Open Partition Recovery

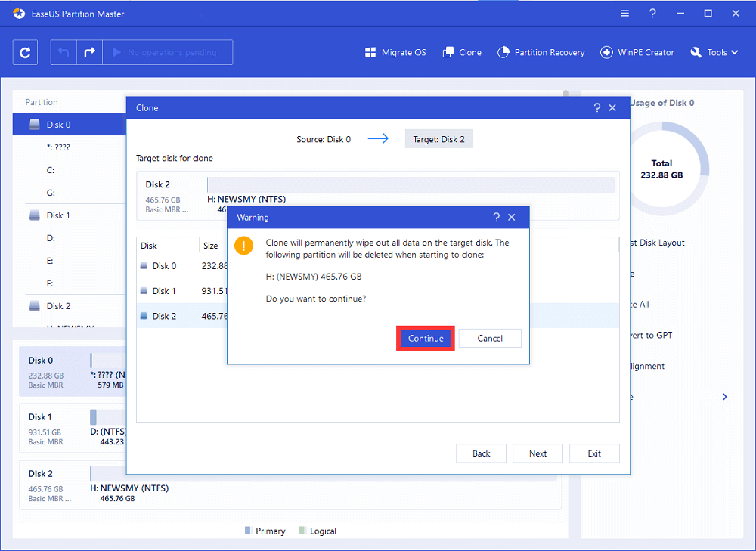coord(541,52)
